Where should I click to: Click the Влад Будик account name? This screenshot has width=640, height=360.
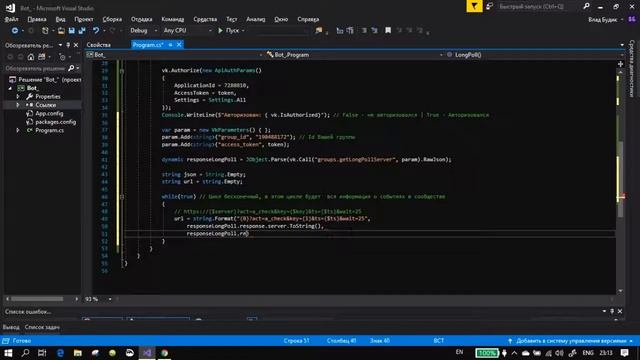coord(602,19)
